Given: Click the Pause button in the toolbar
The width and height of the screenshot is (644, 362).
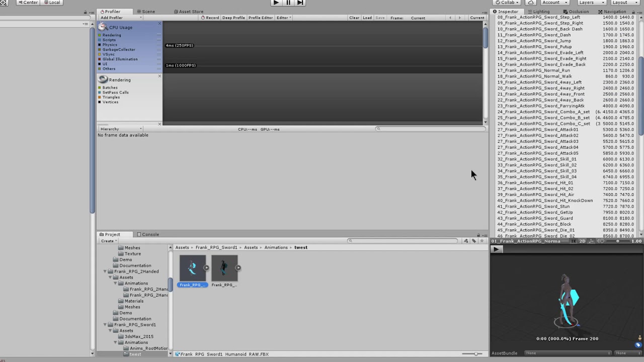Looking at the screenshot, I should tap(288, 3).
